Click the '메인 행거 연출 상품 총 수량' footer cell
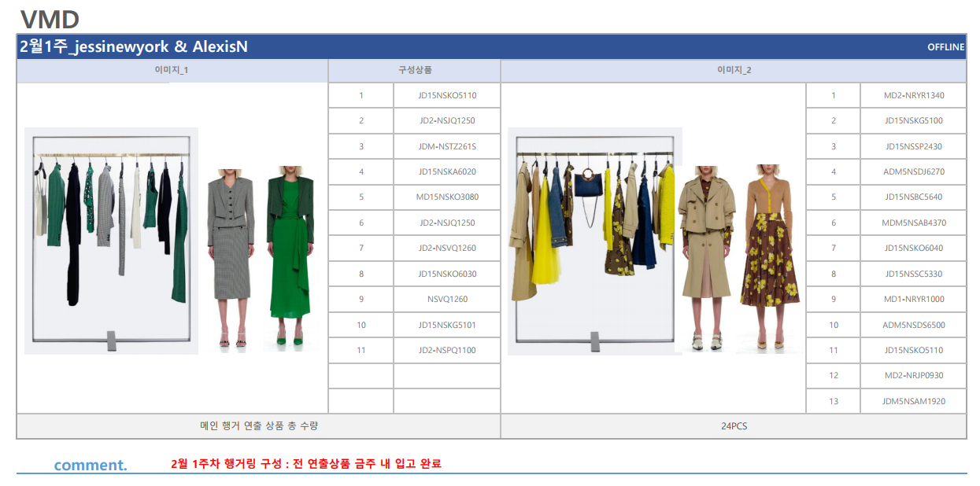 (259, 426)
